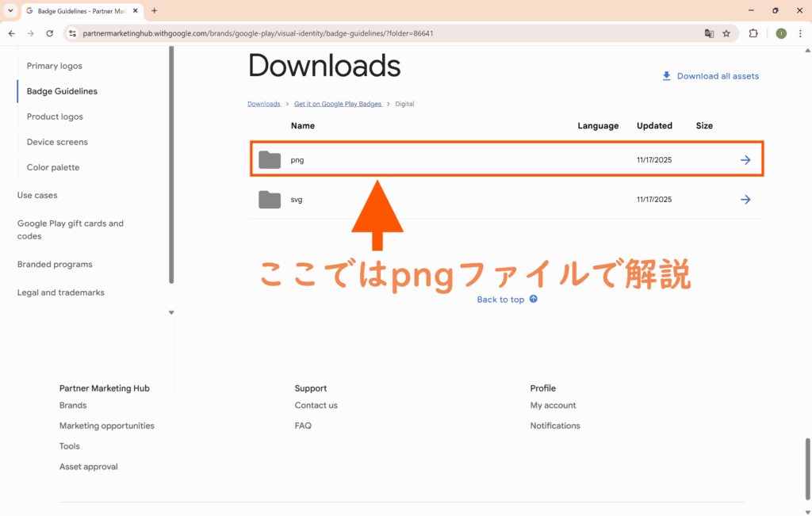Select Badge Guidelines in sidebar
812x516 pixels.
point(62,91)
